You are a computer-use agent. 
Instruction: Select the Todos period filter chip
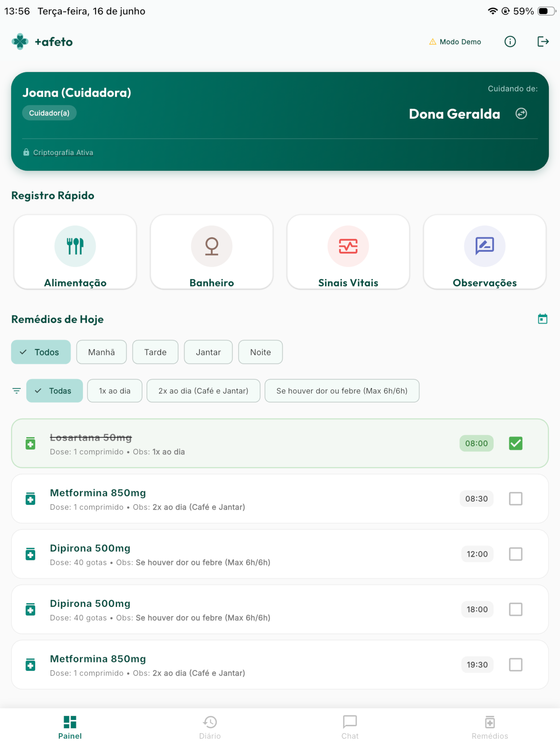tap(41, 352)
